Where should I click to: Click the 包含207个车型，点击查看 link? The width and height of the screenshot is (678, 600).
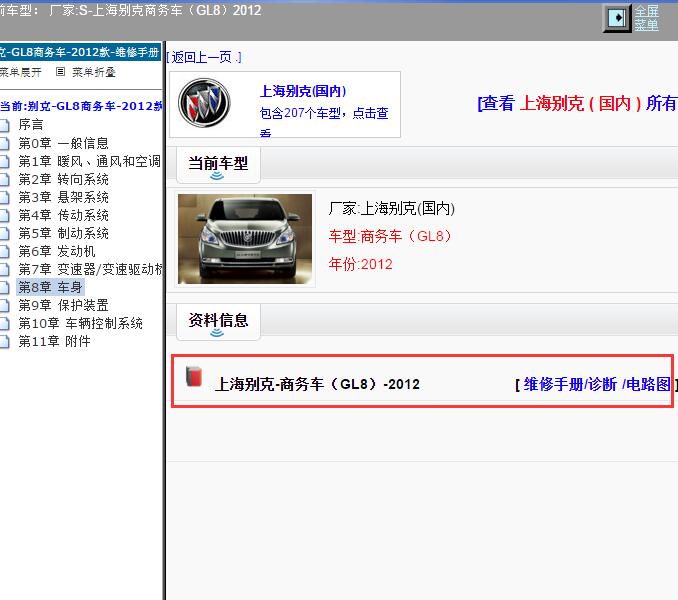pyautogui.click(x=324, y=121)
